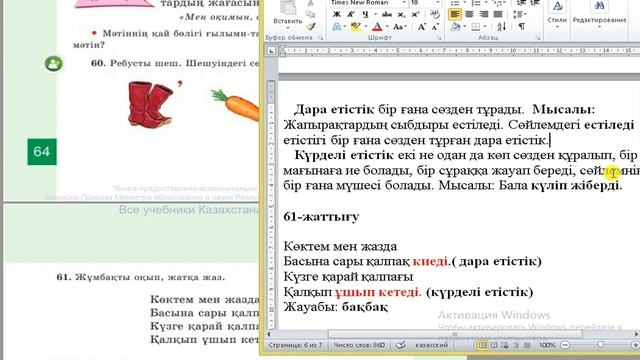
Task: Open the Times New Roman font name dropdown
Action: tap(404, 3)
